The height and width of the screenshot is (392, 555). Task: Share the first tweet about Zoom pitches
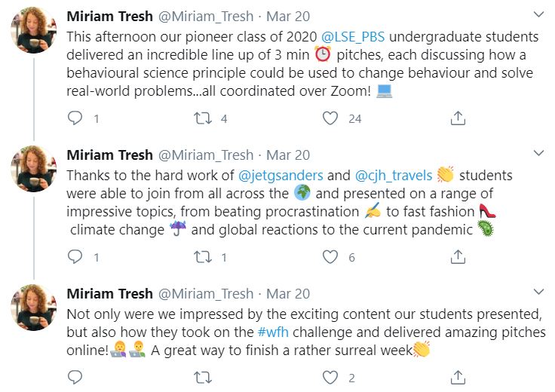[x=457, y=118]
